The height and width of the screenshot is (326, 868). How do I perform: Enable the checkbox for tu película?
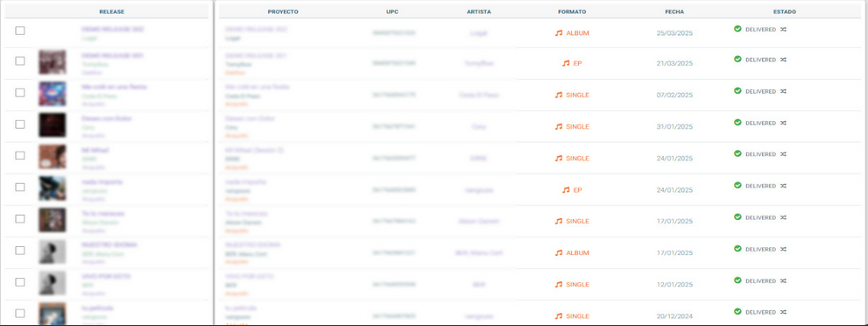[20, 313]
